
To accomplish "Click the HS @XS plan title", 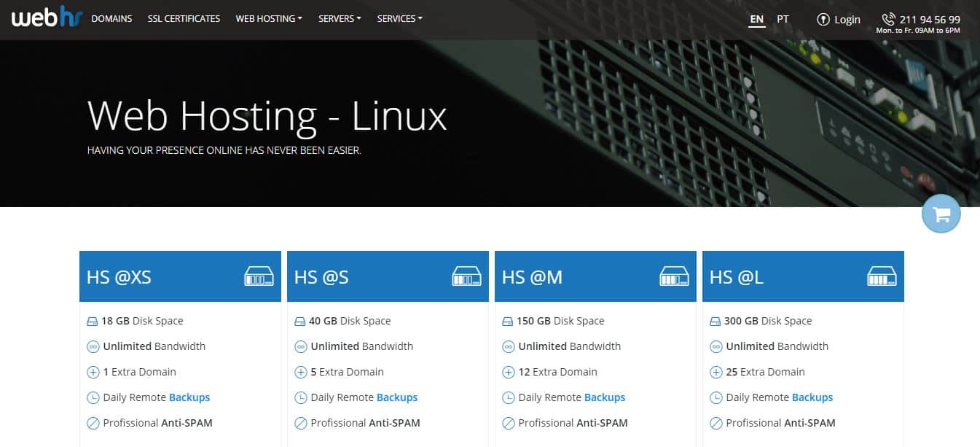I will click(119, 277).
